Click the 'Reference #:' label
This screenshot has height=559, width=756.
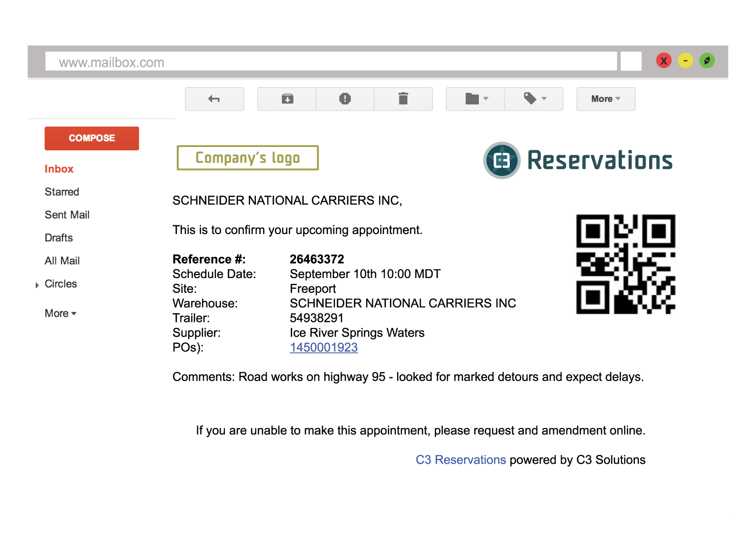coord(209,259)
